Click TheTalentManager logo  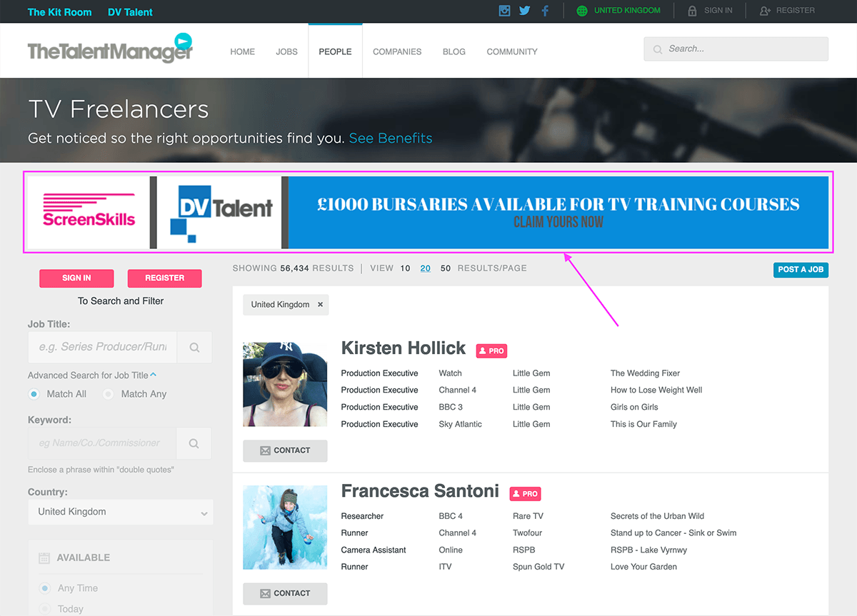click(x=111, y=49)
